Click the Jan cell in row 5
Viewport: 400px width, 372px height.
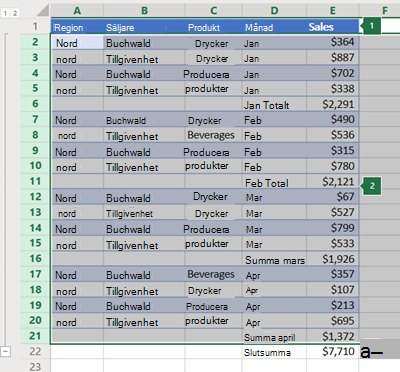click(274, 89)
